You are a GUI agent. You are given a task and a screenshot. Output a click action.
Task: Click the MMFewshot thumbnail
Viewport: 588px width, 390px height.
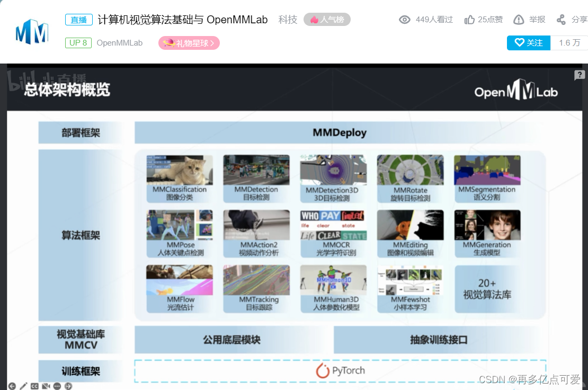click(410, 280)
